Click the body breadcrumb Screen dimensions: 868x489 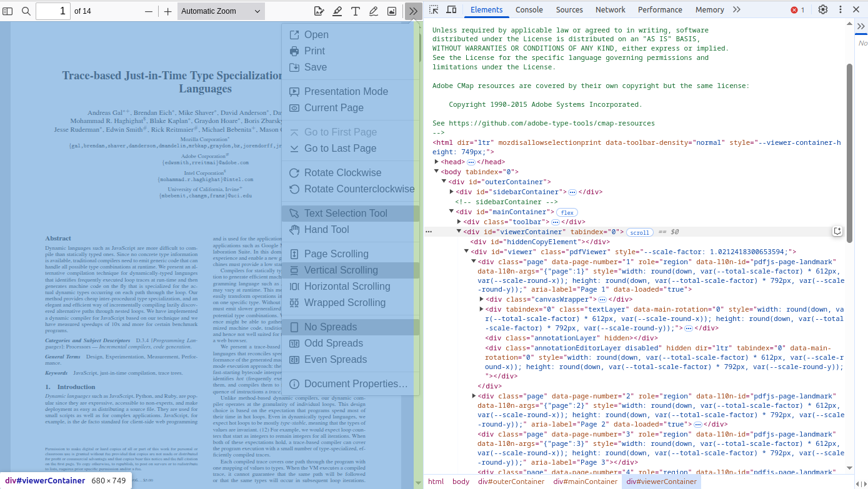[x=461, y=482]
